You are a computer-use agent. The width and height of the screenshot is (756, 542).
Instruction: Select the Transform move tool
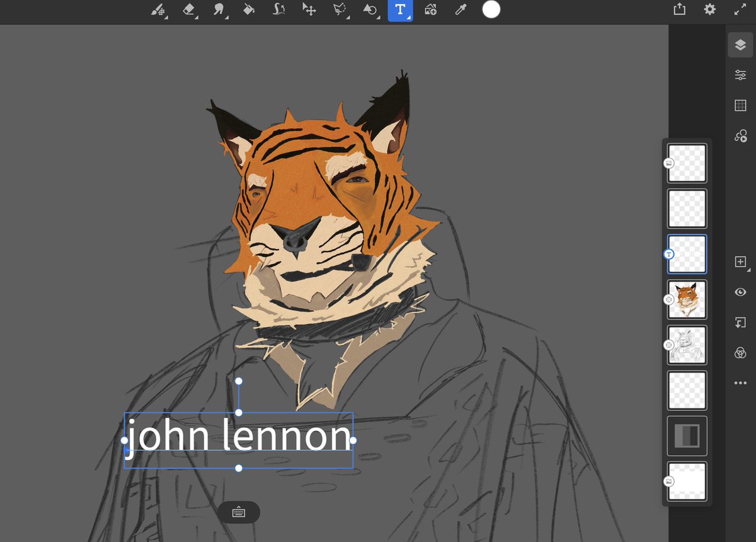pos(309,10)
